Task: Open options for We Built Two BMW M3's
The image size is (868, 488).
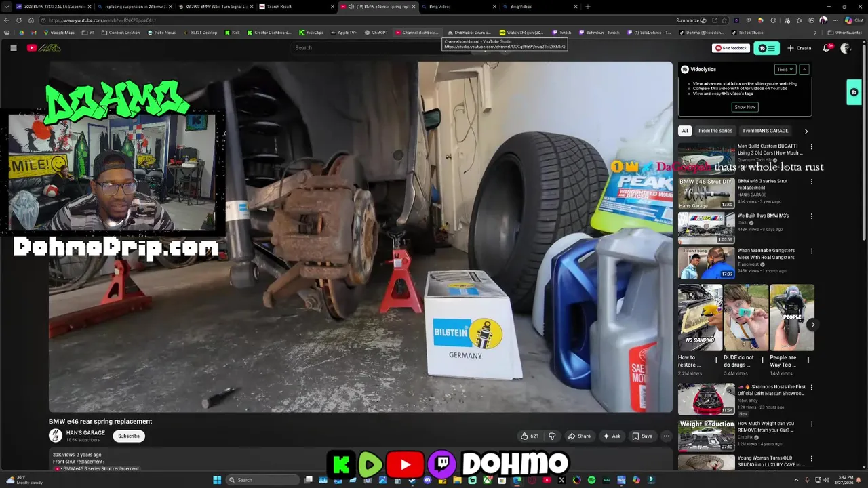Action: click(811, 216)
